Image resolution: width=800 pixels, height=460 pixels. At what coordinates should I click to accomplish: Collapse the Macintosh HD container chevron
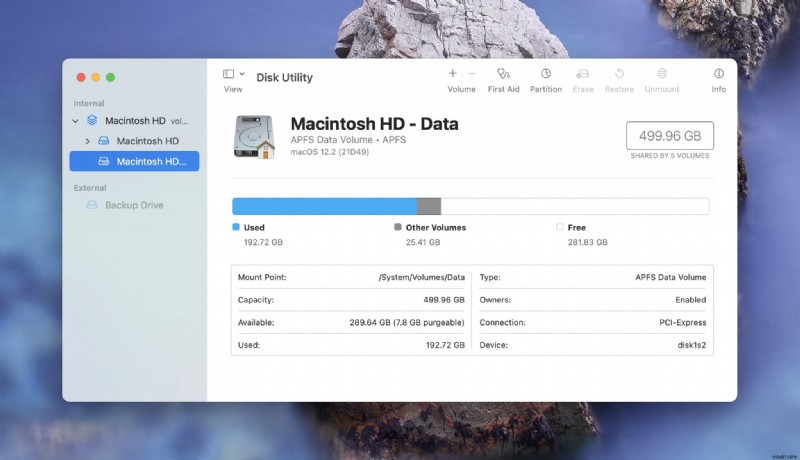tap(76, 121)
